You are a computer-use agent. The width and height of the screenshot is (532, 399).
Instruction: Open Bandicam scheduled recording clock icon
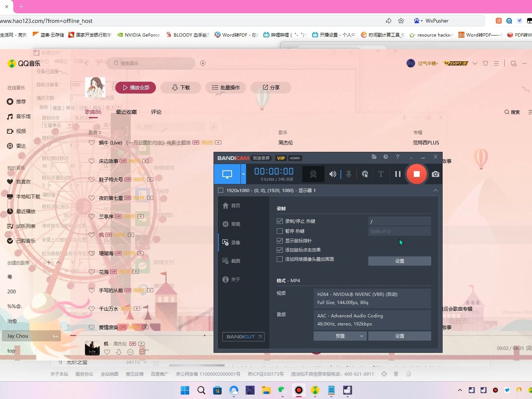(386, 157)
